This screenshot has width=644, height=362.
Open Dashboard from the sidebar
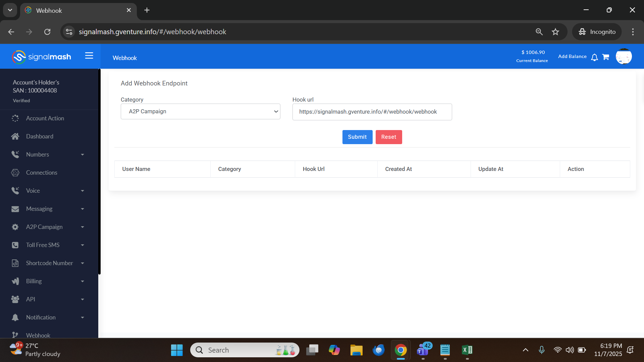tap(40, 136)
